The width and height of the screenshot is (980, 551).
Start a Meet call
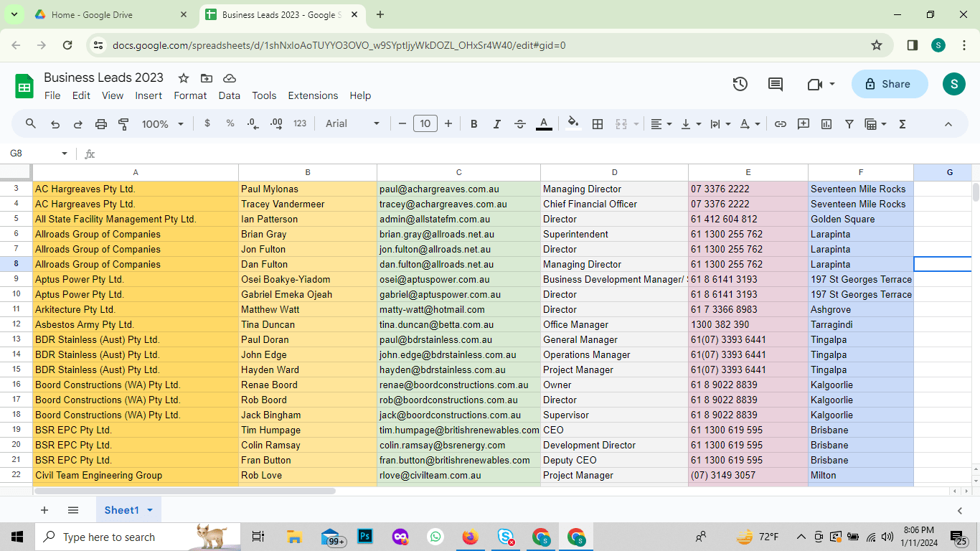[x=814, y=84]
